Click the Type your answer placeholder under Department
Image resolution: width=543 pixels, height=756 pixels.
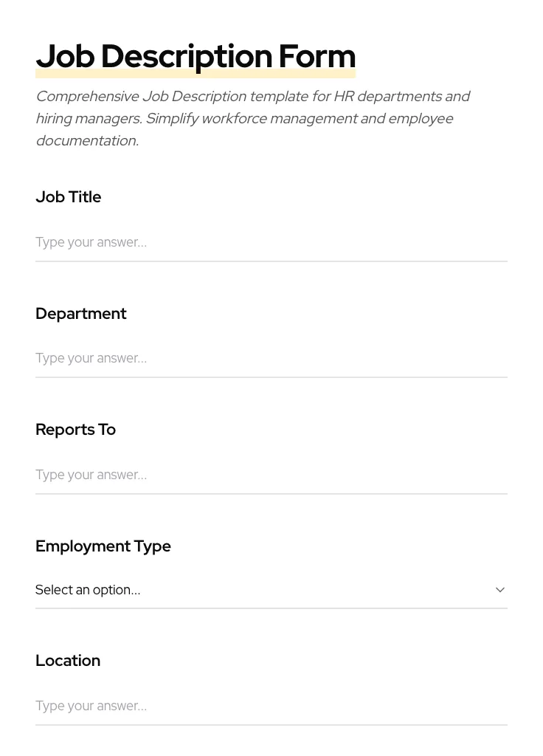coord(91,358)
